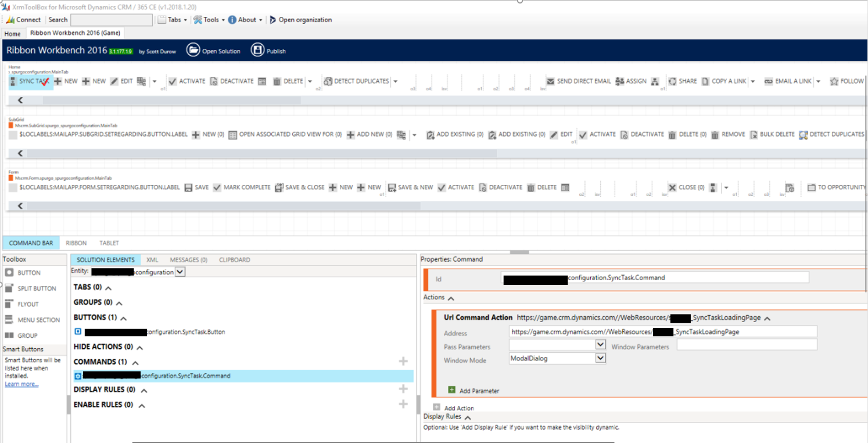Add a new command with the plus button
This screenshot has width=868, height=443.
[x=403, y=362]
